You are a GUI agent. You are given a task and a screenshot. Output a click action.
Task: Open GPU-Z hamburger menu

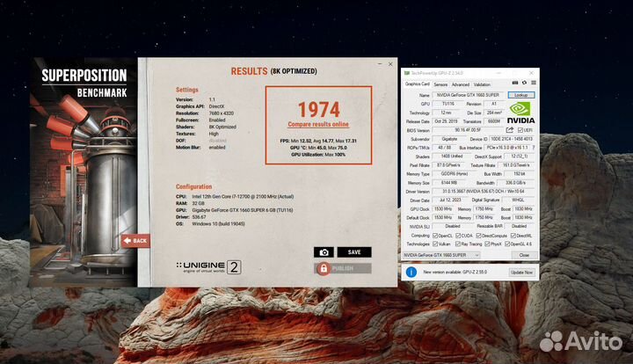[x=534, y=83]
